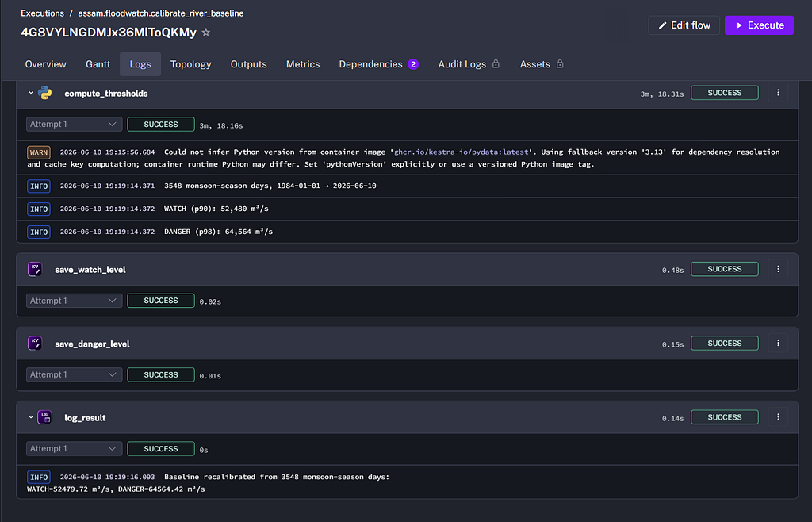Go to the Topology tab
Screen dimensions: 812x522
(x=190, y=64)
